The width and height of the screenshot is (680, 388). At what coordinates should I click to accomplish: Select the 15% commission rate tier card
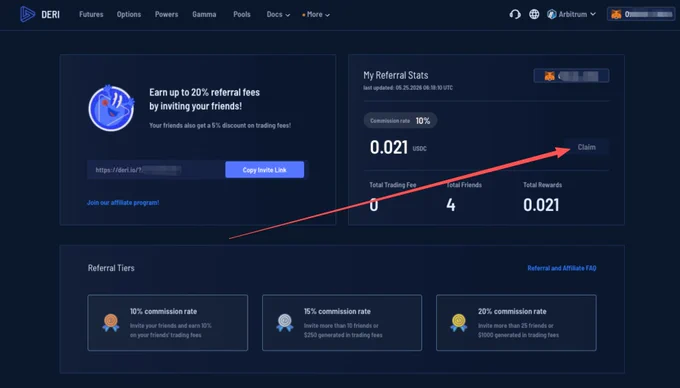coord(342,323)
